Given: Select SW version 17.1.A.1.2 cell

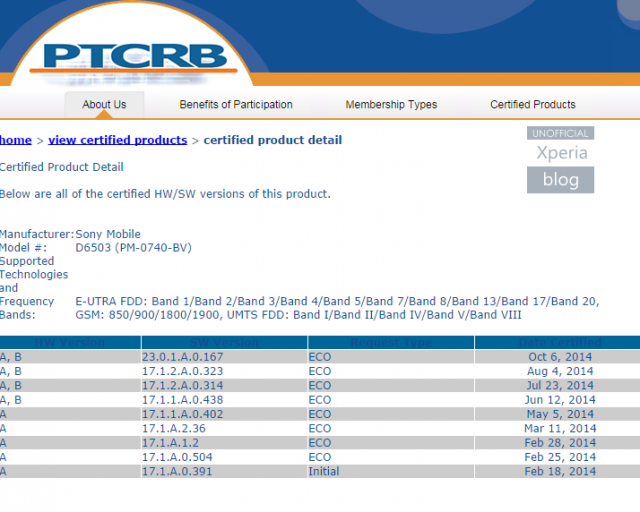Looking at the screenshot, I should pyautogui.click(x=224, y=443).
